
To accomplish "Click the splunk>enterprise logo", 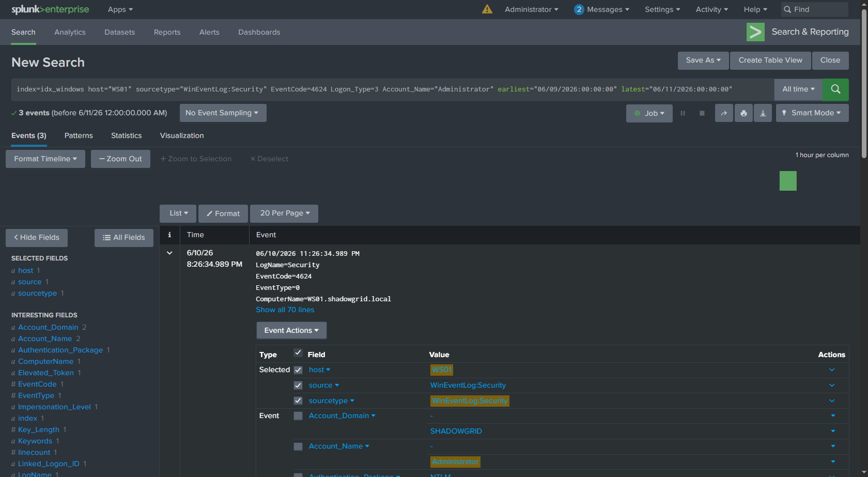I will [50, 9].
